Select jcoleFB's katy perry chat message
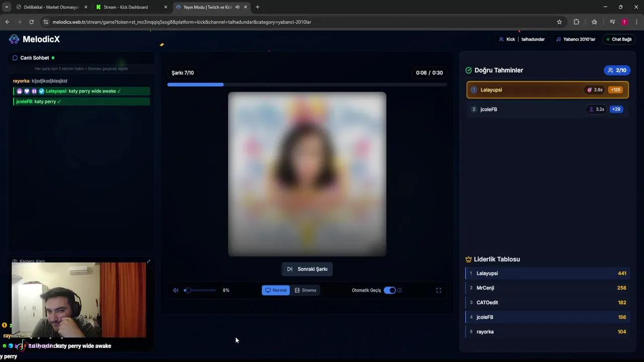 tap(82, 102)
